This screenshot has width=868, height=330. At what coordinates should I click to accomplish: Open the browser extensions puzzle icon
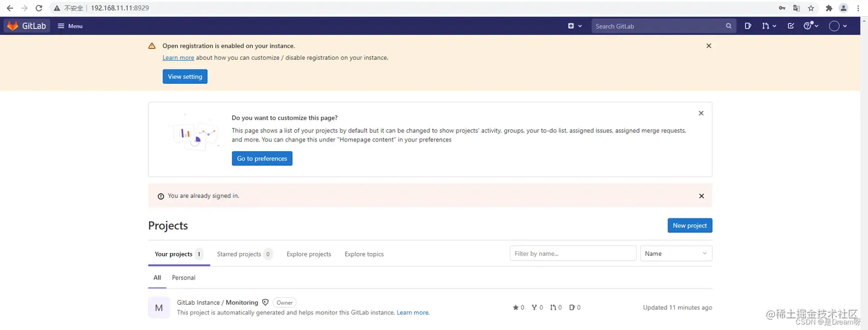[828, 8]
